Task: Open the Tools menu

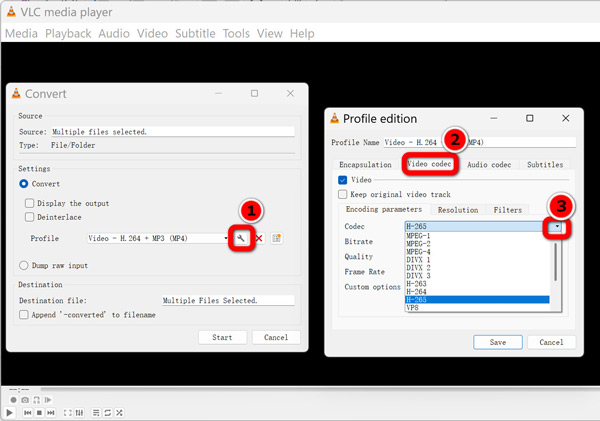Action: click(x=236, y=34)
